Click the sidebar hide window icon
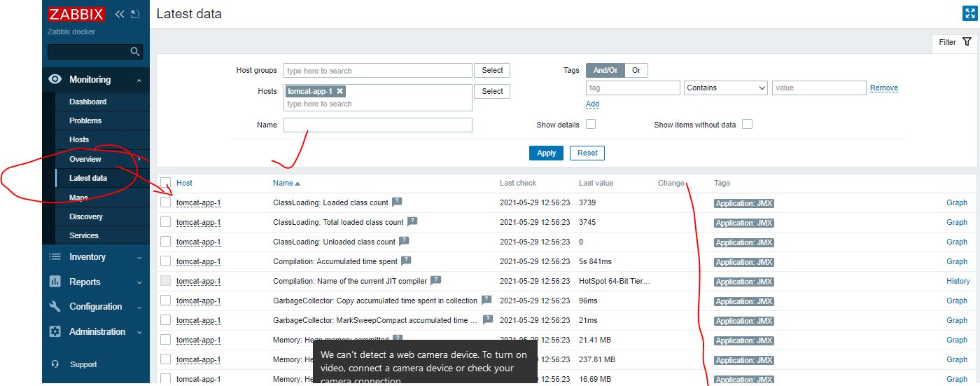This screenshot has width=980, height=386. pyautogui.click(x=135, y=14)
